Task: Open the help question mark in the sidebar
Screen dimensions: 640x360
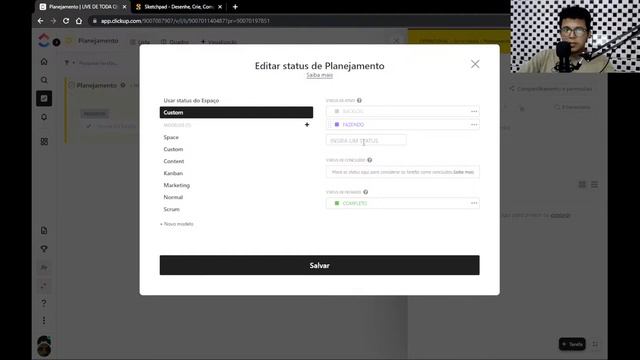Action: (x=44, y=303)
